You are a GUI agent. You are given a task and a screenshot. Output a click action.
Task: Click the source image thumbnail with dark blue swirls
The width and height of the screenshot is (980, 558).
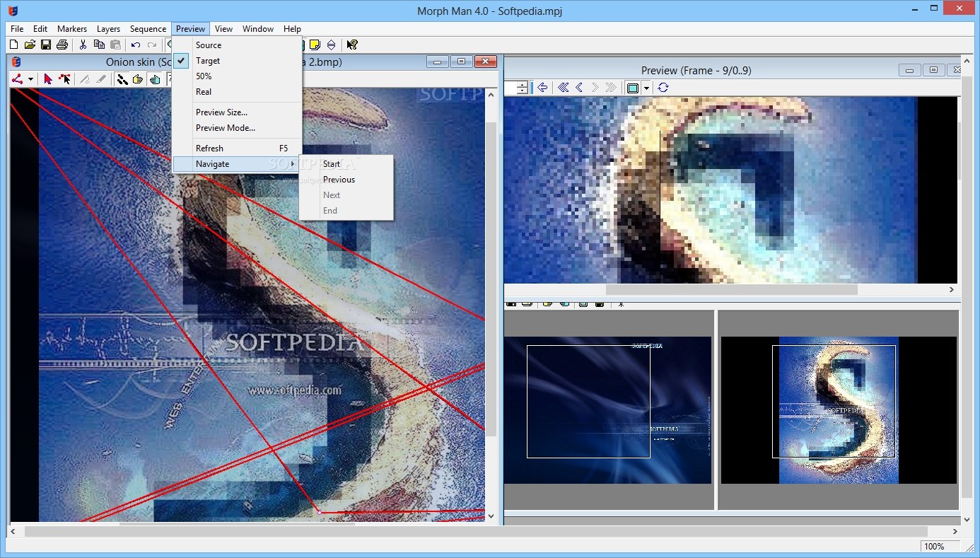(608, 410)
